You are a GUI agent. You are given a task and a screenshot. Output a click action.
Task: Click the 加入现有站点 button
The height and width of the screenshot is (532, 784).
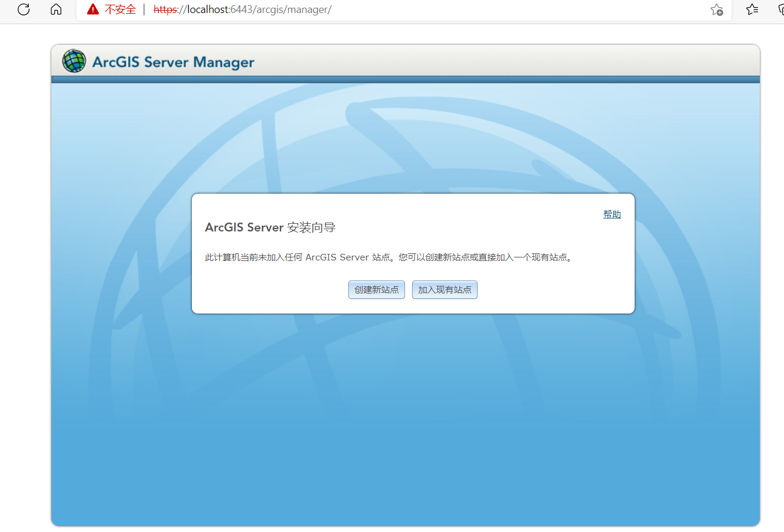445,289
